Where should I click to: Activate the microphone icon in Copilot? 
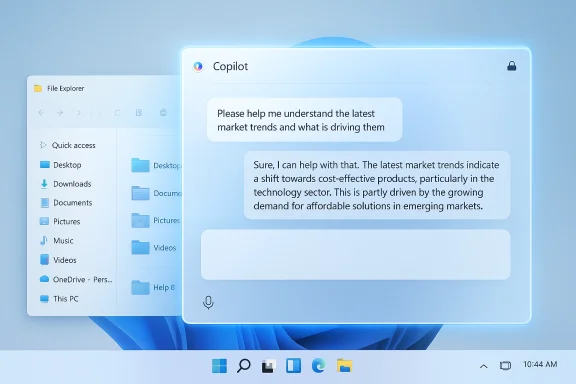208,303
